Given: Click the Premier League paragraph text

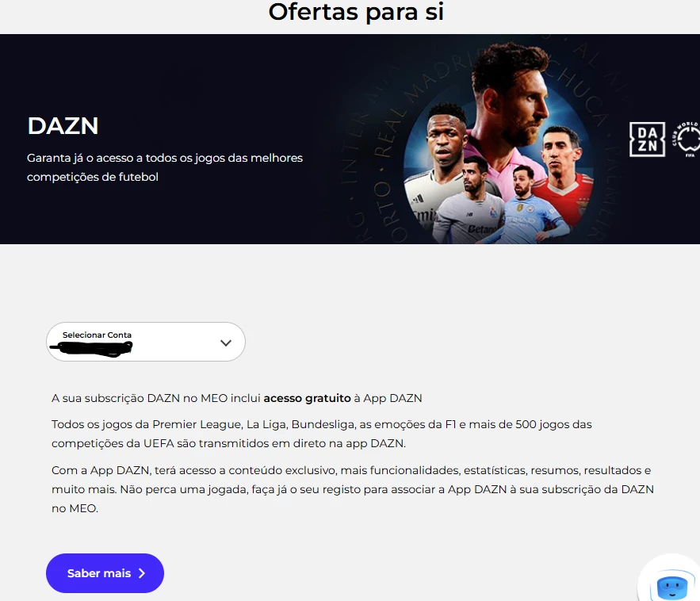Looking at the screenshot, I should pyautogui.click(x=321, y=434).
